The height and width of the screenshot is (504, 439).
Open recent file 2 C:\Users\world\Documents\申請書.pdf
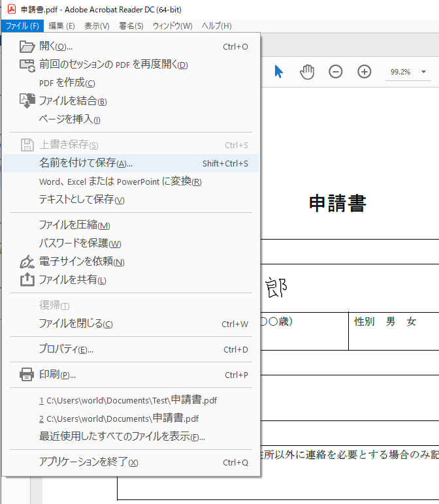(x=131, y=418)
